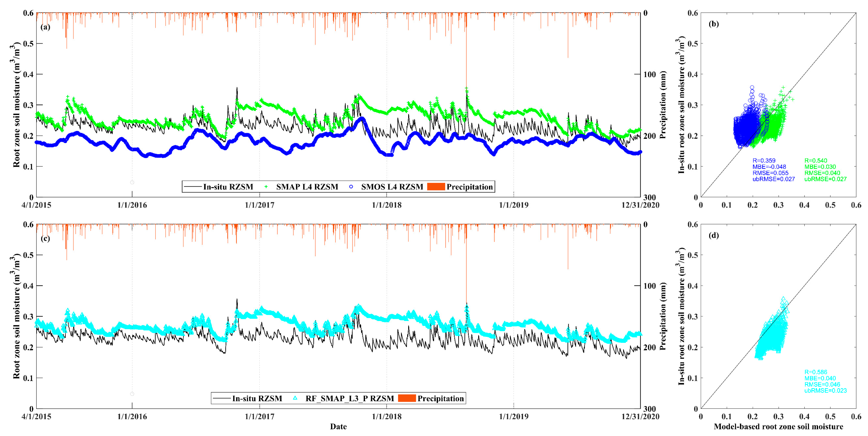The width and height of the screenshot is (868, 436).
Task: Click the panel (b) label
Action: (714, 24)
